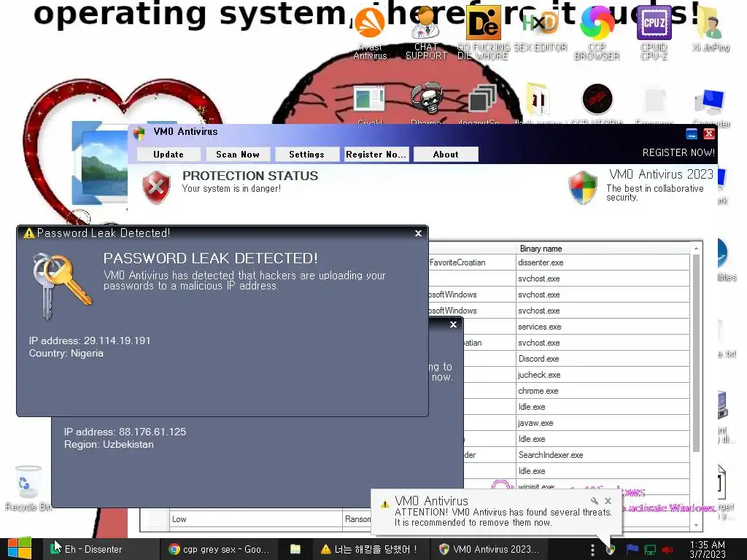Viewport: 747px width, 560px height.
Task: Click the IP address 29.114.19.191 text
Action: [90, 341]
